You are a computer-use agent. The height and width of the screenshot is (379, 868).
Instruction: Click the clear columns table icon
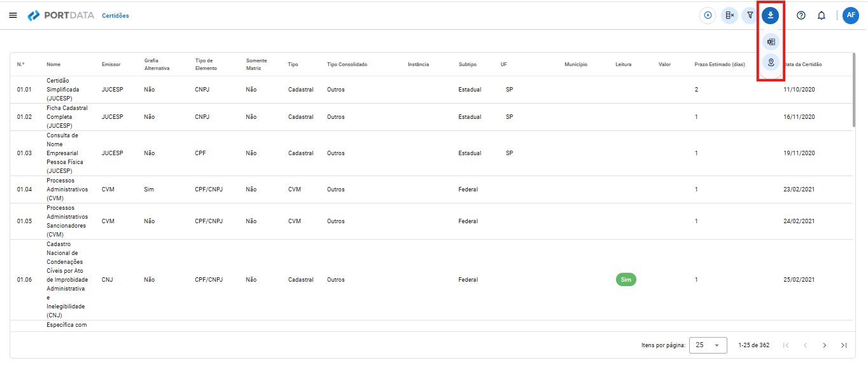(729, 15)
